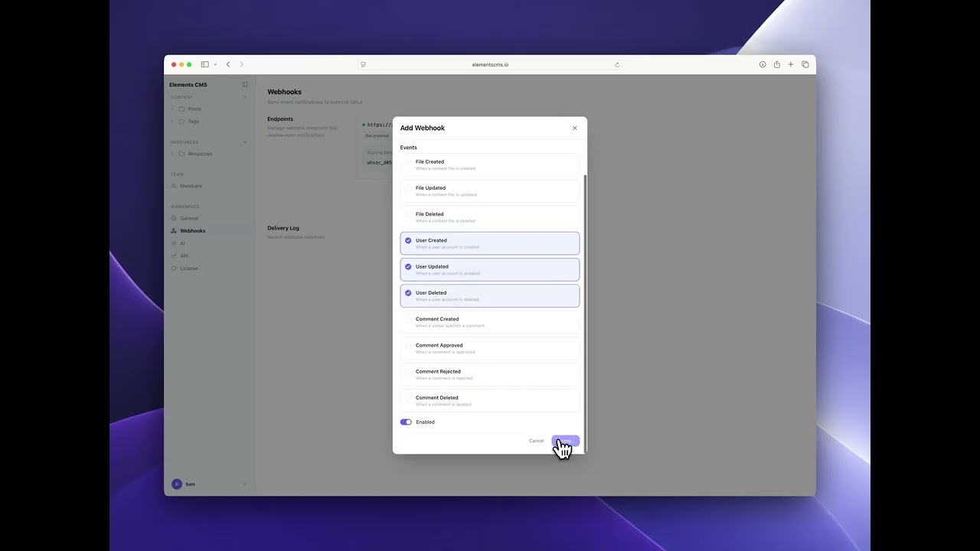Reload the page
The height and width of the screenshot is (551, 980).
pyautogui.click(x=617, y=64)
